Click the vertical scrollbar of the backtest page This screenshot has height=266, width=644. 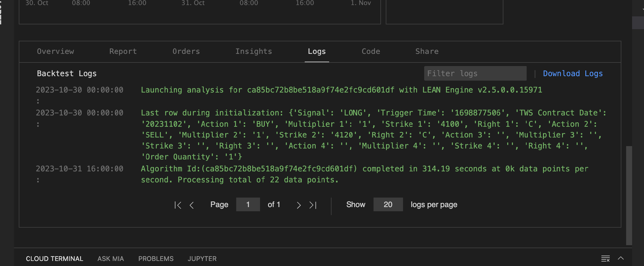pyautogui.click(x=629, y=195)
